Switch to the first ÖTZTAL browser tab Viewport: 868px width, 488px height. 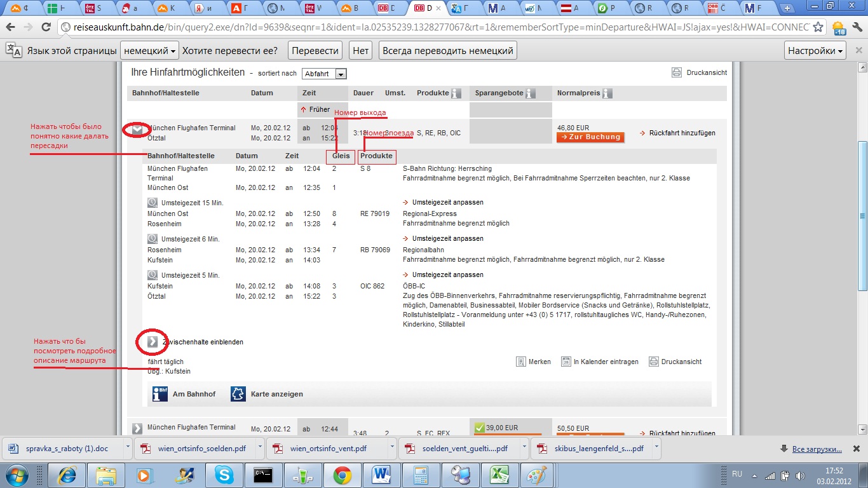point(99,8)
